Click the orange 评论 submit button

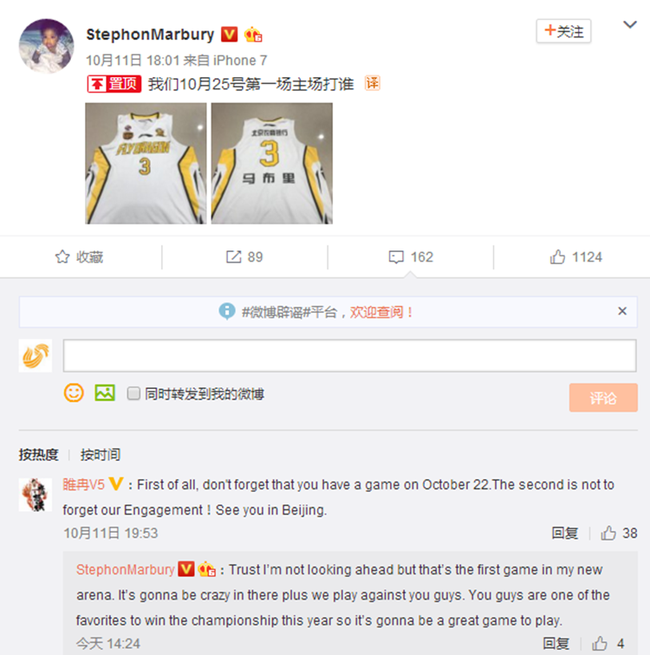[603, 398]
